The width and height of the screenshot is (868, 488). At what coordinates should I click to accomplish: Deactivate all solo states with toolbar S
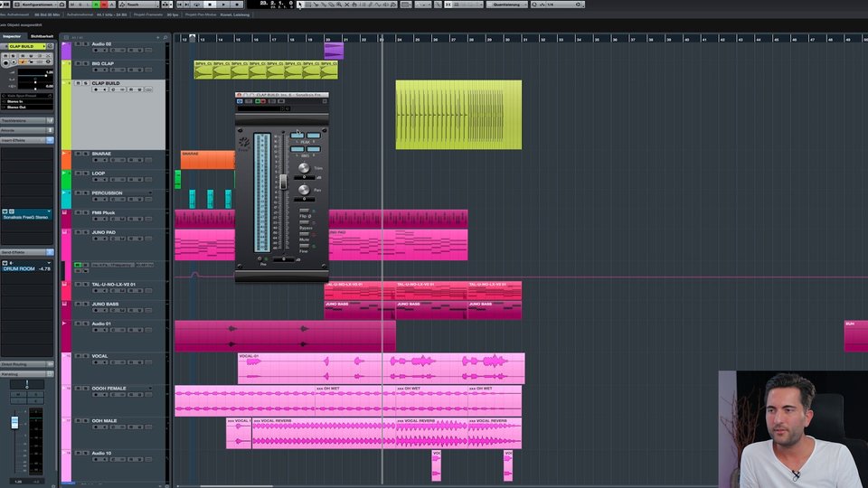point(80,5)
